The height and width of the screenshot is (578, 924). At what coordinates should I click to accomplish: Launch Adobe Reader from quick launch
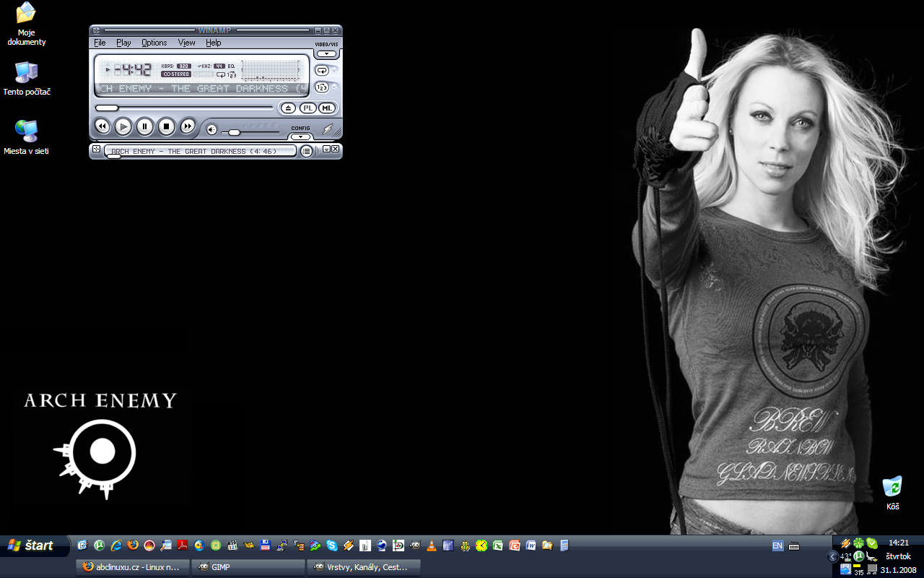point(182,545)
